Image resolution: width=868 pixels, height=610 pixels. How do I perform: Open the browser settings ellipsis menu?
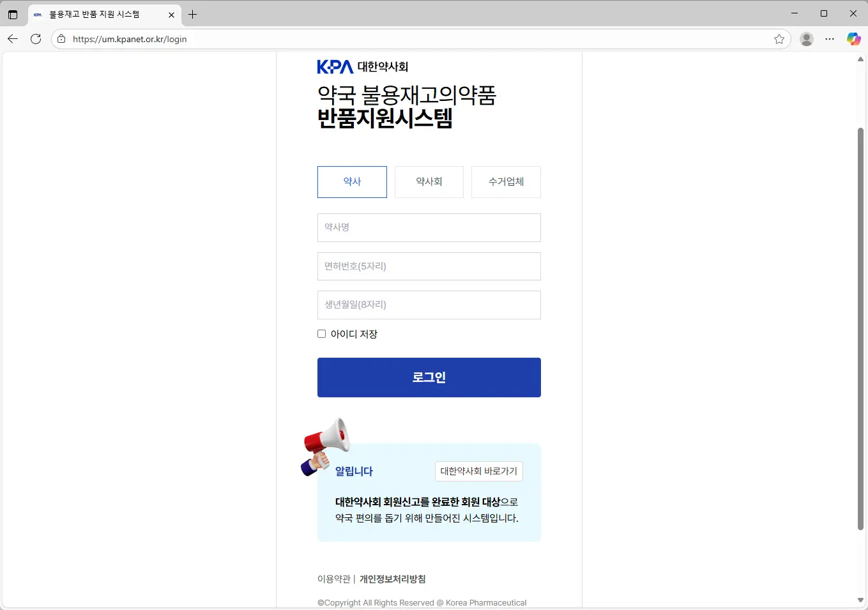[x=830, y=39]
